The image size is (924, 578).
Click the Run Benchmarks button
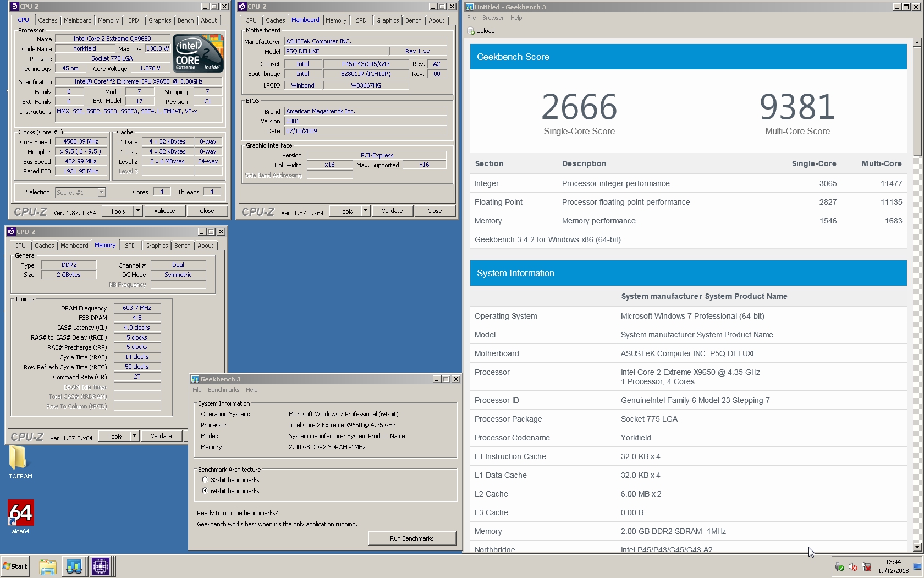(x=412, y=538)
